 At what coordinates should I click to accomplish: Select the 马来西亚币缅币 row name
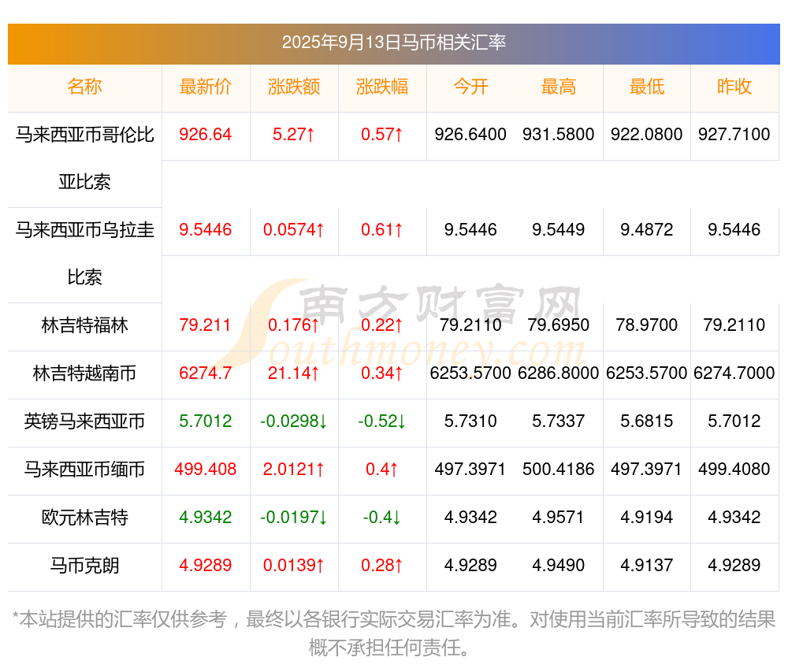pos(84,470)
